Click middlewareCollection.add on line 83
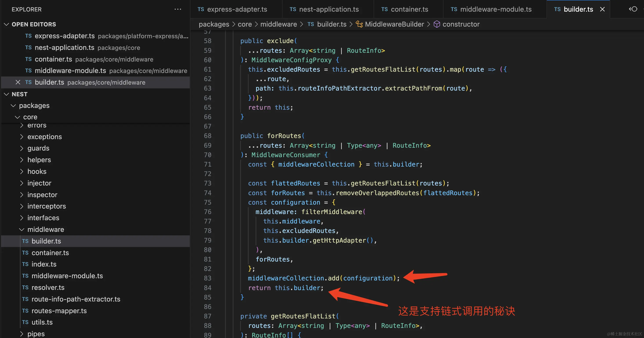Screen dimensions: 644x338 coord(293,278)
